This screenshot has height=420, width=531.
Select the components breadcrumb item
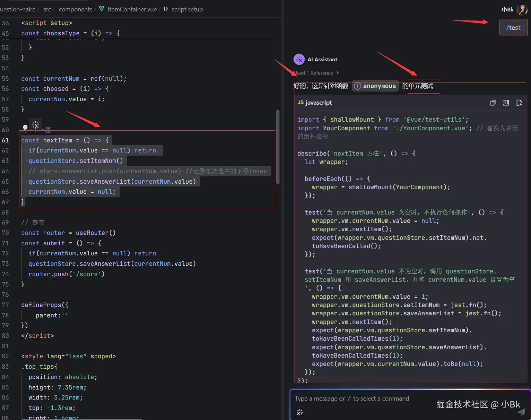click(76, 9)
